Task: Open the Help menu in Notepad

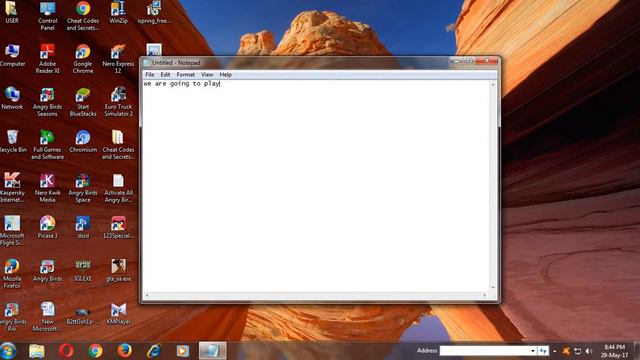Action: click(225, 75)
